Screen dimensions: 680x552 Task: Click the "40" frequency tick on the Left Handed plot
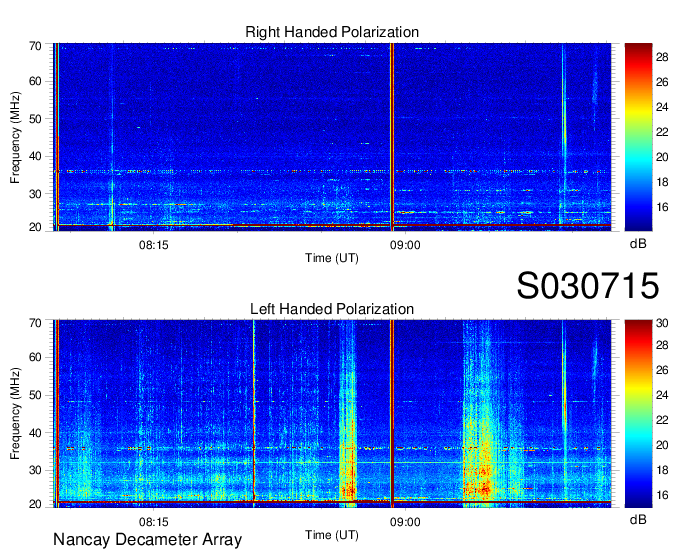(35, 433)
